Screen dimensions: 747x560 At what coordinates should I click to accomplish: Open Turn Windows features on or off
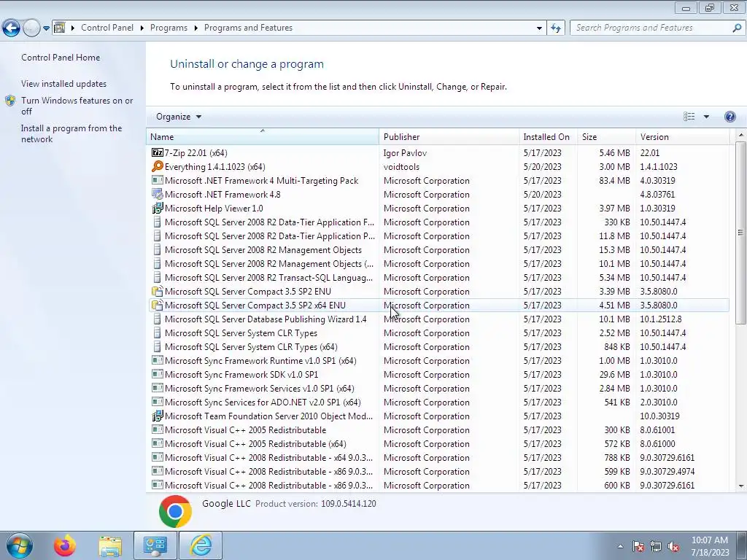[x=77, y=106]
